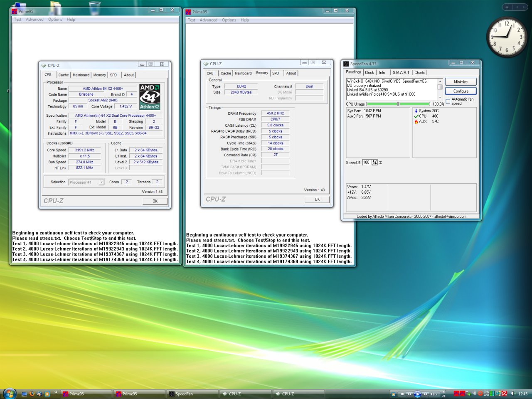
Task: Launch Firefox from Quick Launch
Action: [32, 394]
